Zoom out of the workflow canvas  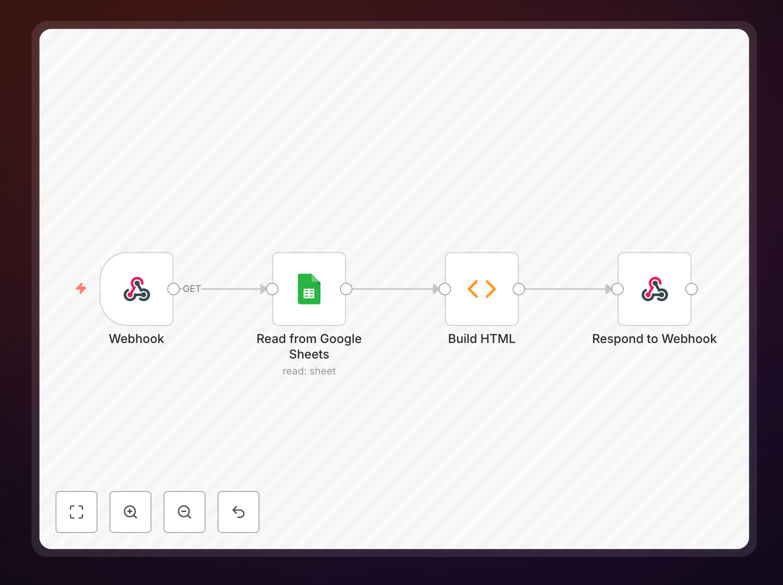coord(184,512)
